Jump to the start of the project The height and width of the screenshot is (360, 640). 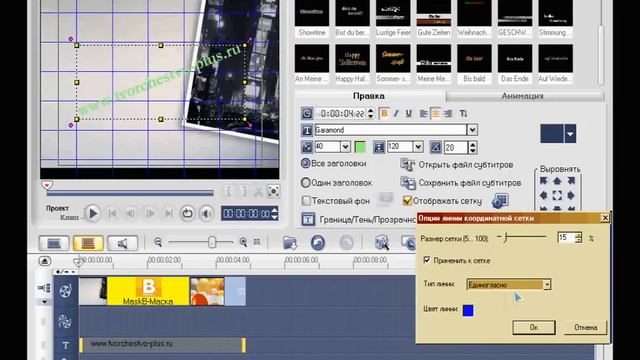coord(112,213)
